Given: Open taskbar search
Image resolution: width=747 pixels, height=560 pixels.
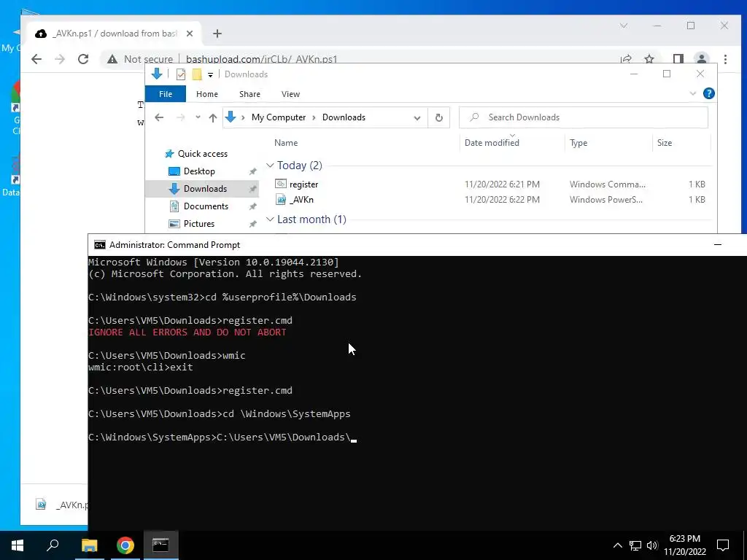Looking at the screenshot, I should pos(53,545).
